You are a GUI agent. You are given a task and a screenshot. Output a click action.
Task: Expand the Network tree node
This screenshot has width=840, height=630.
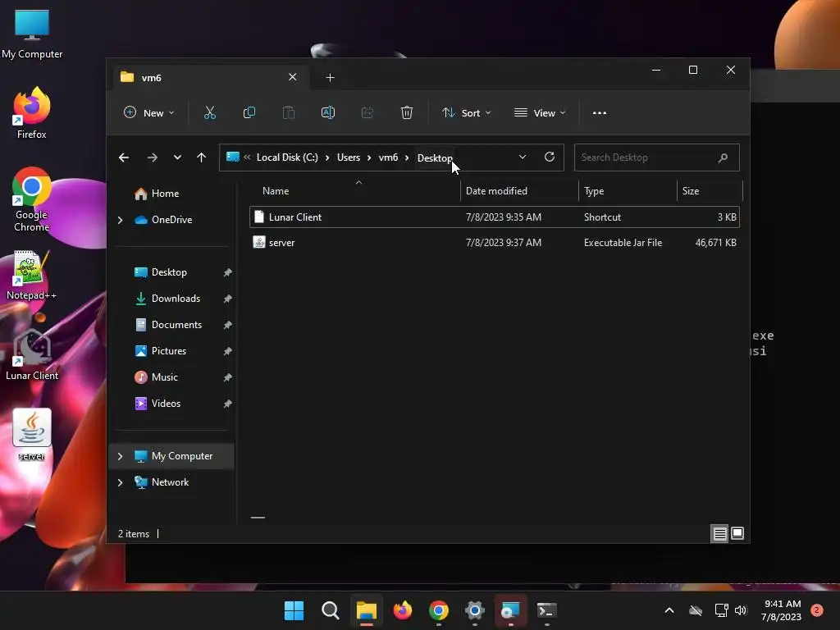click(x=120, y=482)
